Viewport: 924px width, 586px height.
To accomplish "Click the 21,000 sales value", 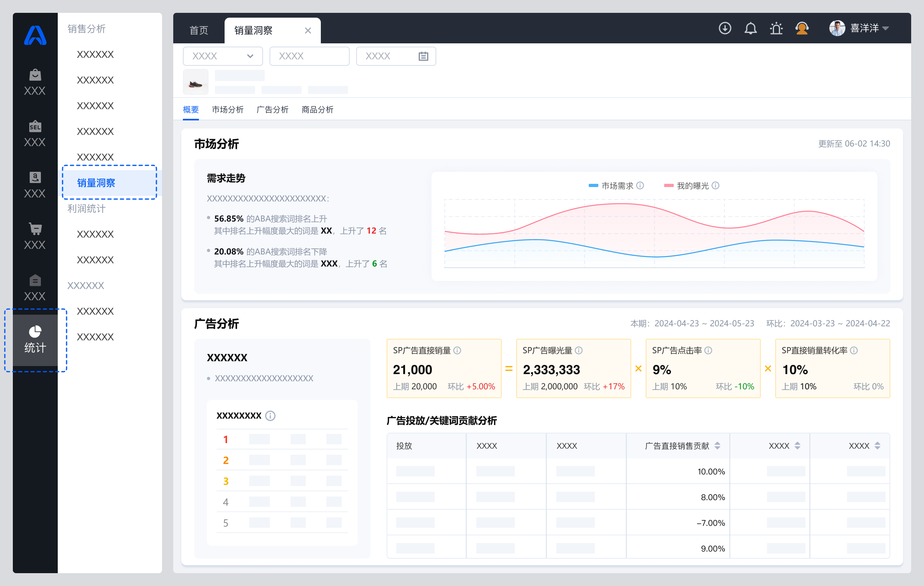I will (x=413, y=370).
